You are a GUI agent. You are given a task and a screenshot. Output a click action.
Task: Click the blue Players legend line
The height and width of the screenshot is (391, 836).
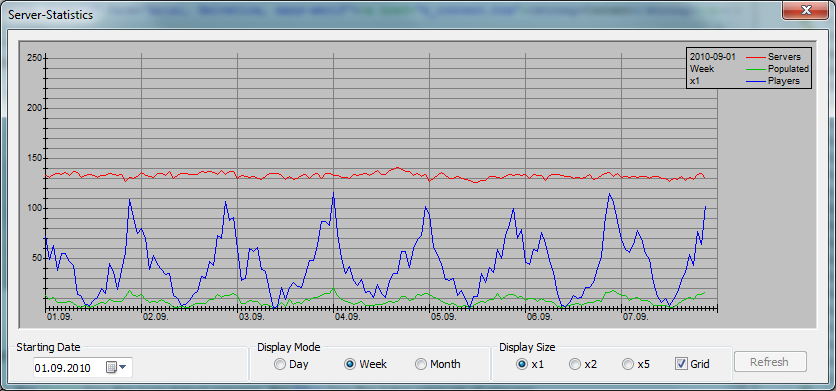[754, 81]
